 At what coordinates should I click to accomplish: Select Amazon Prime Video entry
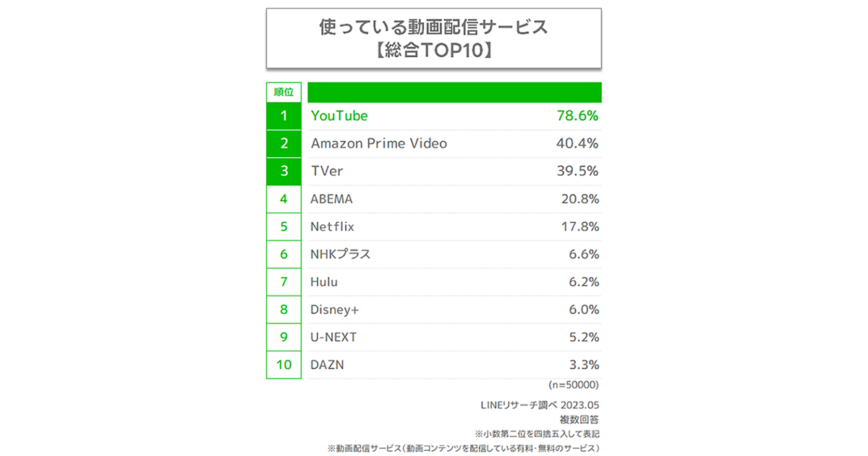point(379,143)
